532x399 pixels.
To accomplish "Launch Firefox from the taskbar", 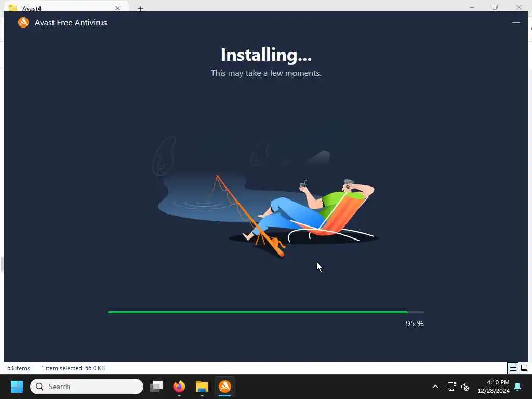I will [x=179, y=387].
